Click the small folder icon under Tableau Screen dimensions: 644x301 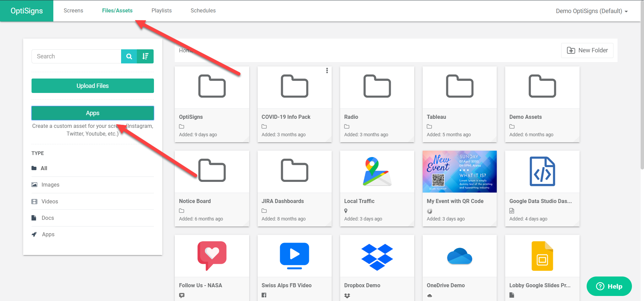tap(429, 127)
